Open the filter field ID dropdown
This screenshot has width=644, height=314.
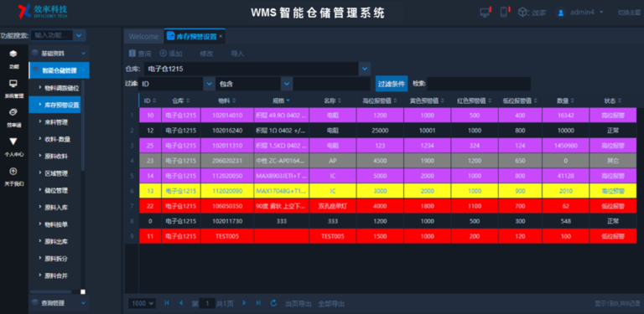click(209, 84)
